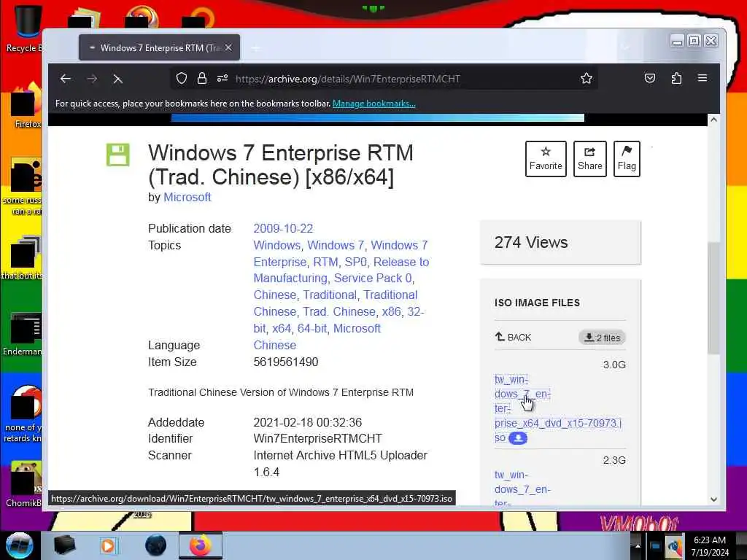Click the page scrollbar up arrow
The width and height of the screenshot is (747, 560).
[713, 120]
